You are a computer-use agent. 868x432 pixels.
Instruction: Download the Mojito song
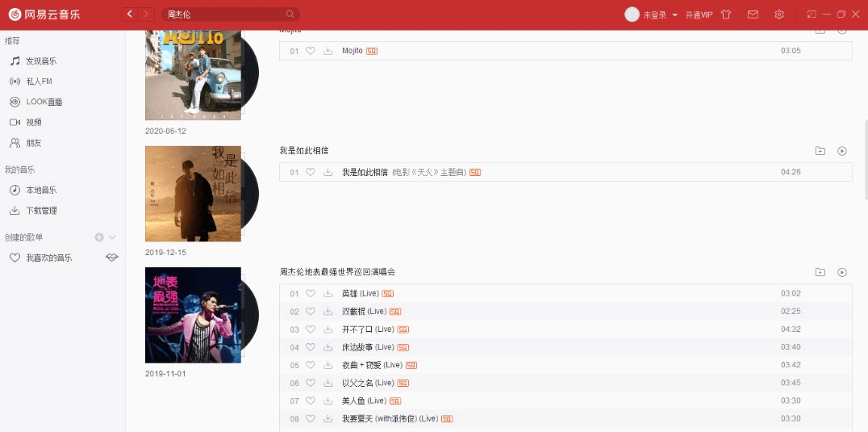(x=328, y=51)
